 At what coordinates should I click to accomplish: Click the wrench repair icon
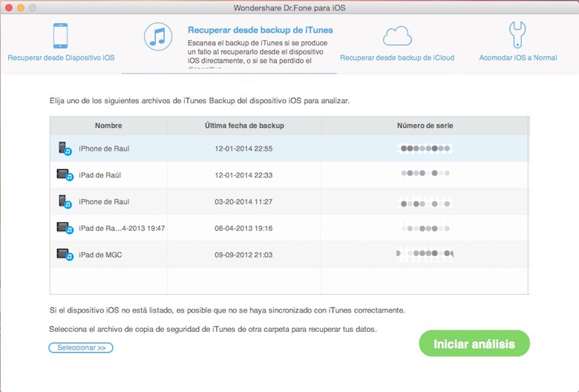pos(517,35)
